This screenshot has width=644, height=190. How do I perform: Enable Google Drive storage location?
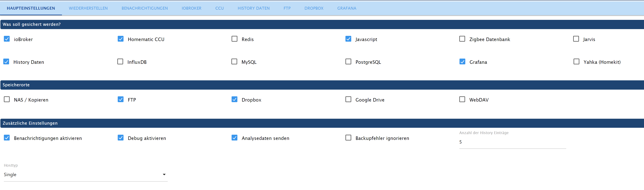point(348,99)
